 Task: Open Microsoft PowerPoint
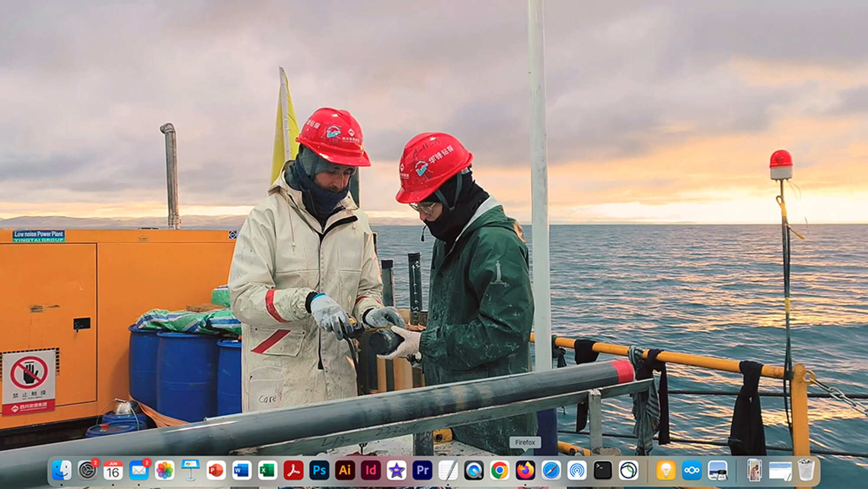coord(216,470)
